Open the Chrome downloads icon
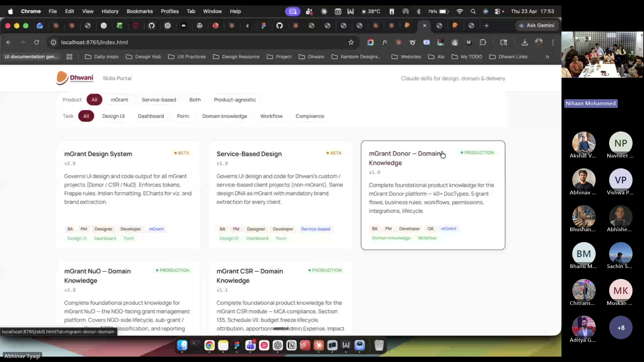Screen dimensions: 644x362 525,43
